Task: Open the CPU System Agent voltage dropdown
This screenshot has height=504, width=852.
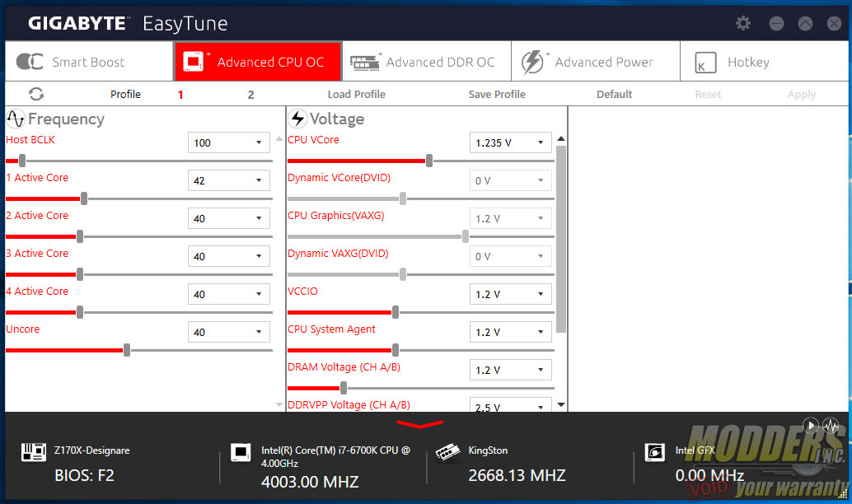Action: (x=511, y=332)
